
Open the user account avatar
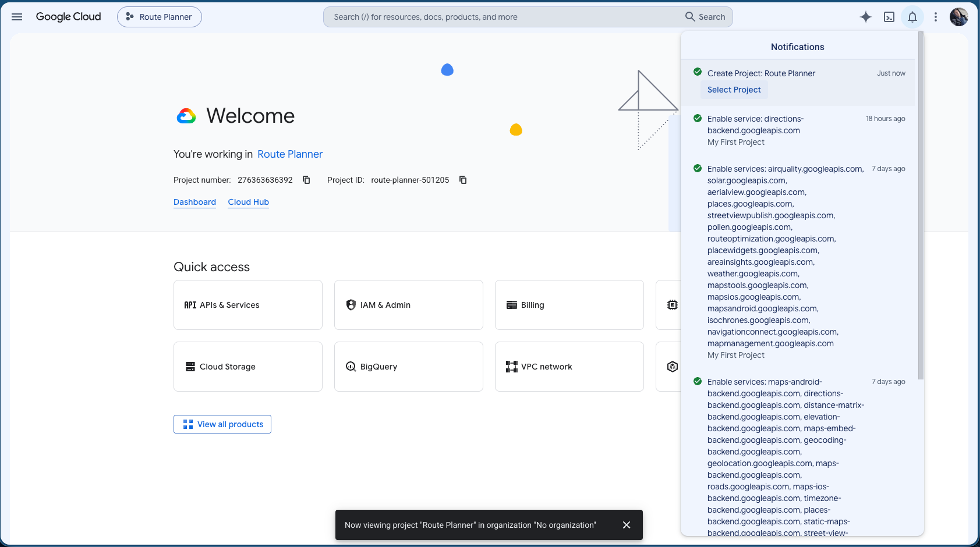point(959,17)
